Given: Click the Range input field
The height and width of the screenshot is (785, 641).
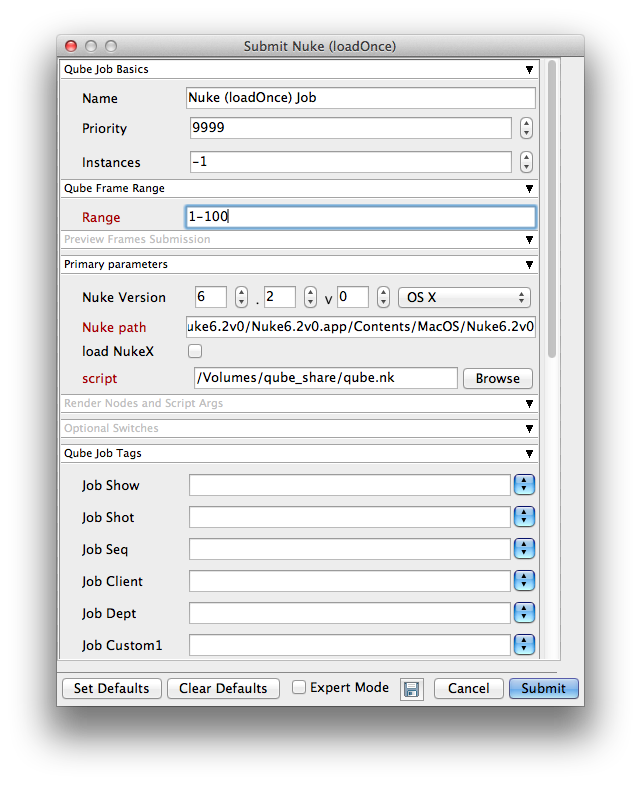Looking at the screenshot, I should pyautogui.click(x=360, y=217).
